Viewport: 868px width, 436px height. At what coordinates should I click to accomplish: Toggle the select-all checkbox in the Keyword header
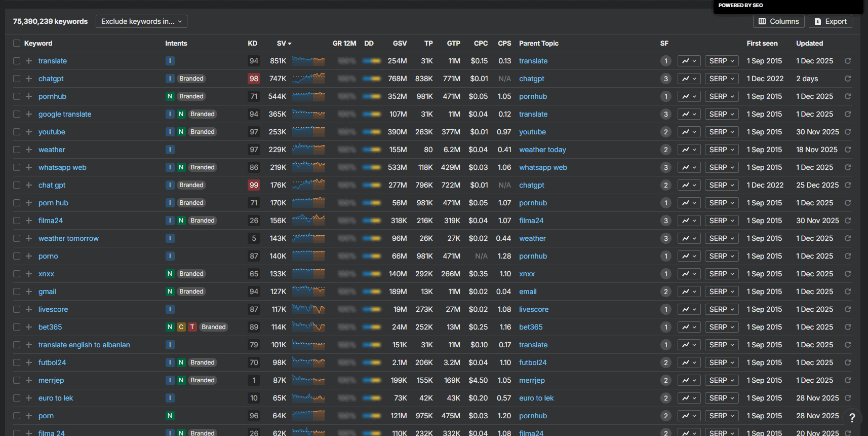point(17,43)
